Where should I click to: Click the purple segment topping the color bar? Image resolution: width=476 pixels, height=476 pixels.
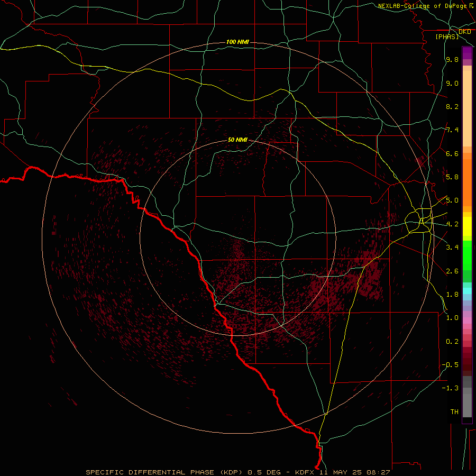coord(467,53)
